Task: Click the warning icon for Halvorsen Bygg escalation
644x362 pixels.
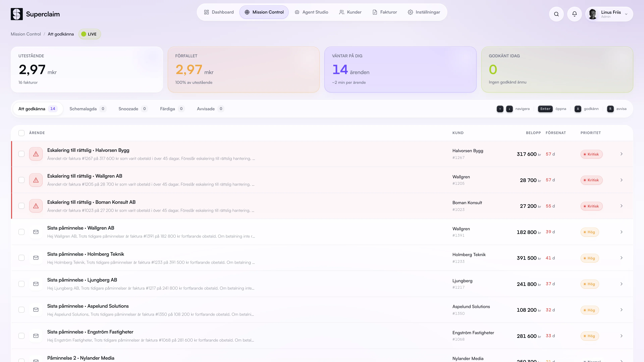Action: (36, 154)
